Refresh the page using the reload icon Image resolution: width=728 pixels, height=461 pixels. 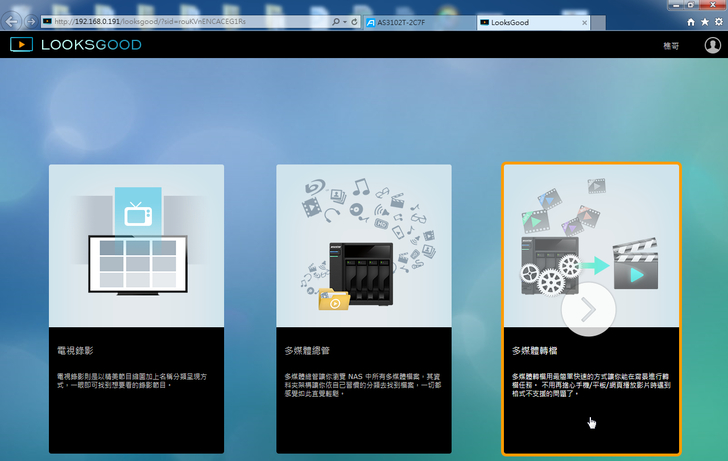tap(355, 21)
